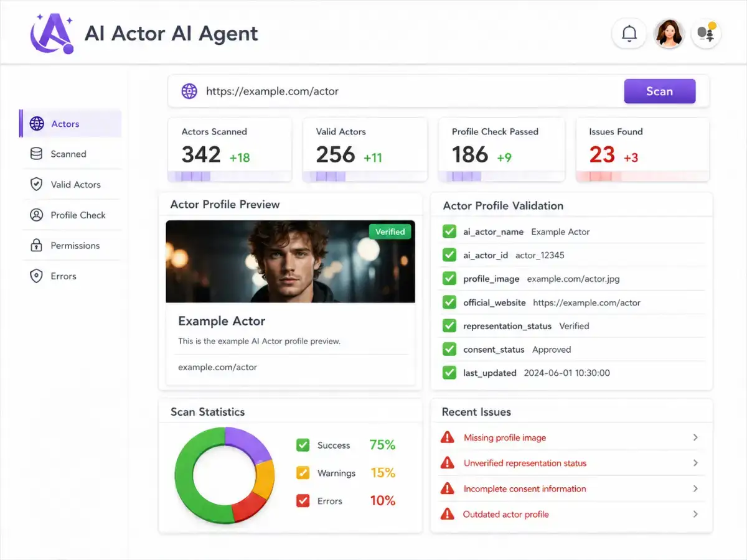Image resolution: width=747 pixels, height=560 pixels.
Task: Open the example.com/actor link in preview
Action: tap(217, 367)
